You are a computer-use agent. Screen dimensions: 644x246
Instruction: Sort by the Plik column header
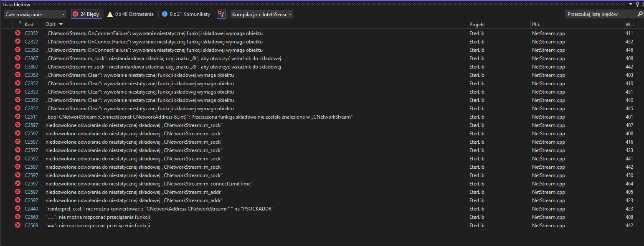click(536, 25)
